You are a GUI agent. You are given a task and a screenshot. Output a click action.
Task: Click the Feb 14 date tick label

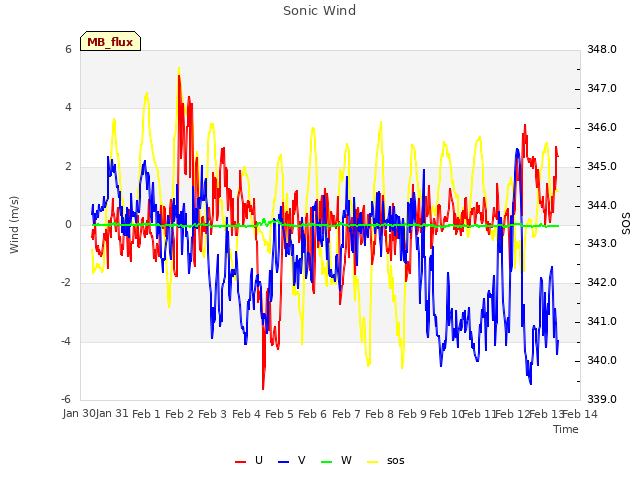tap(580, 414)
